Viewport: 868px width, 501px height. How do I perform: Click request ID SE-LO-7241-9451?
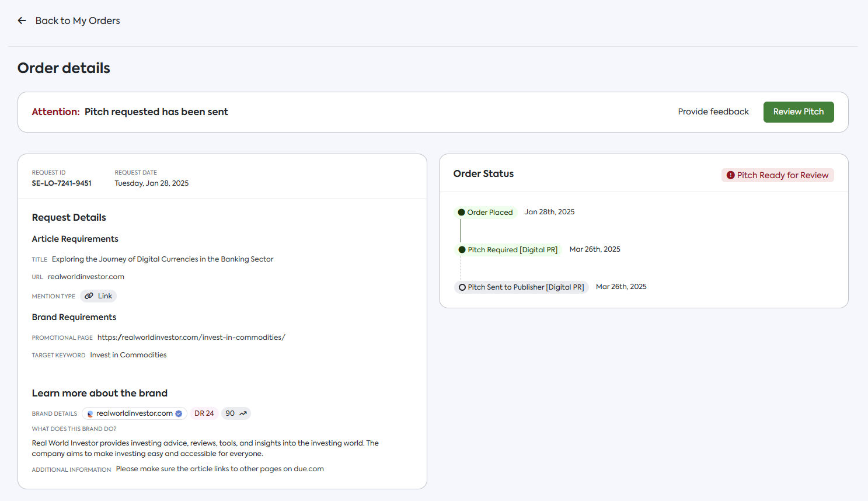coord(61,183)
